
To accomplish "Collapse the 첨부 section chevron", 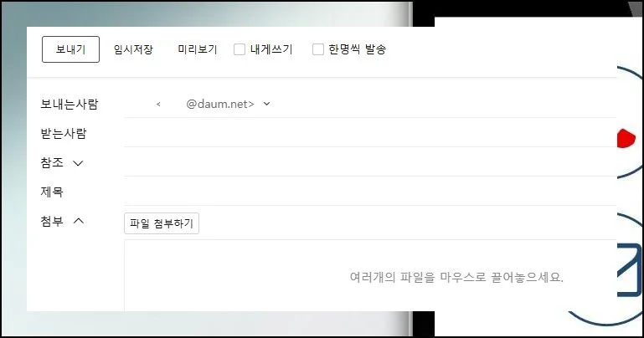I will (79, 221).
